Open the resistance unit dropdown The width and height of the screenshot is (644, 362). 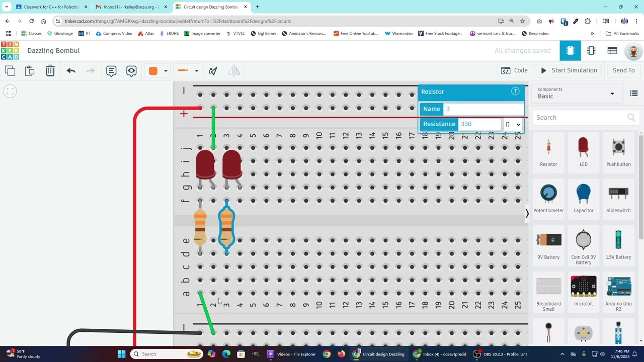513,124
